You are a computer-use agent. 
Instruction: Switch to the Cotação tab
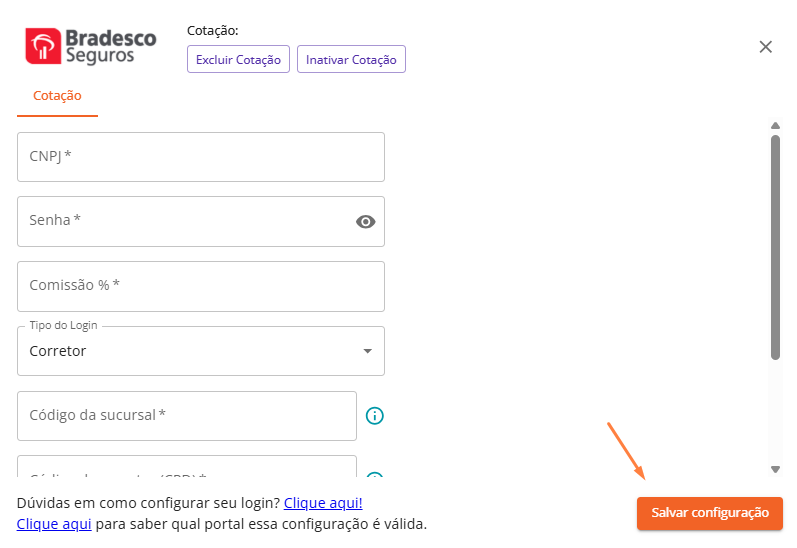point(57,96)
